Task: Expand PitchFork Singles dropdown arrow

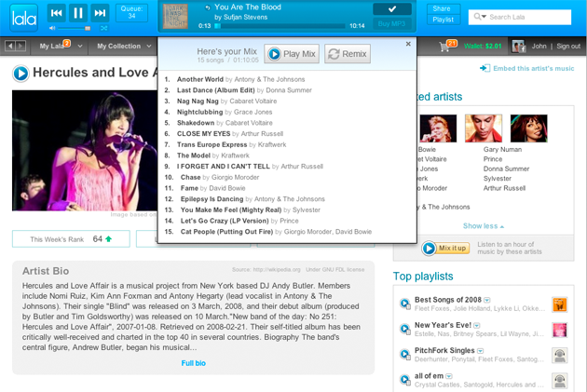Action: tap(480, 351)
